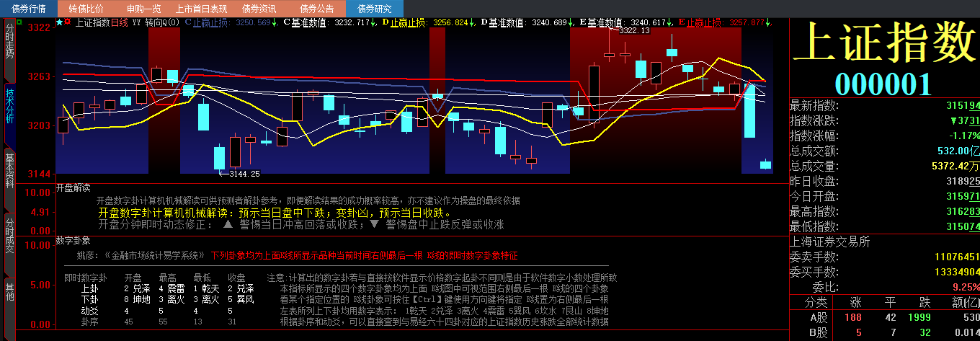980x341 pixels.
Task: Click the 最低指数 value row
Action: (x=885, y=226)
